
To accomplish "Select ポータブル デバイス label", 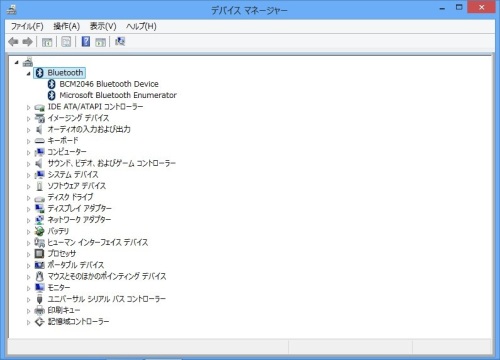I will click(x=76, y=265).
